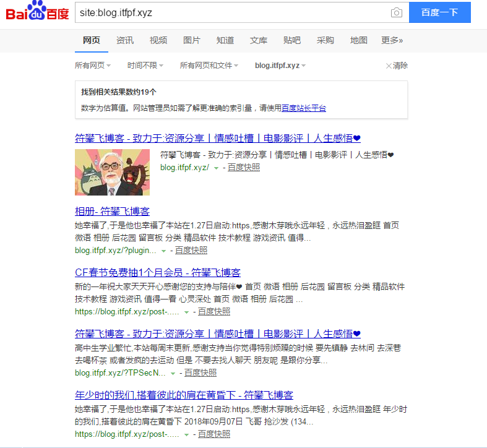Screen dimensions: 487x448
Task: Expand arrow beside 年少时的我们 result's post URL
Action: point(186,434)
